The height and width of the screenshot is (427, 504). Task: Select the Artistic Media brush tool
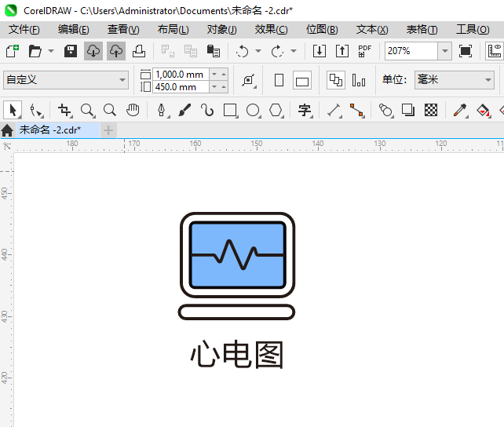184,110
